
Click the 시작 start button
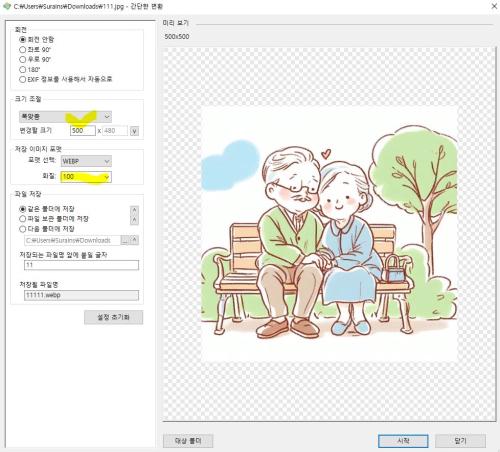coord(403,441)
